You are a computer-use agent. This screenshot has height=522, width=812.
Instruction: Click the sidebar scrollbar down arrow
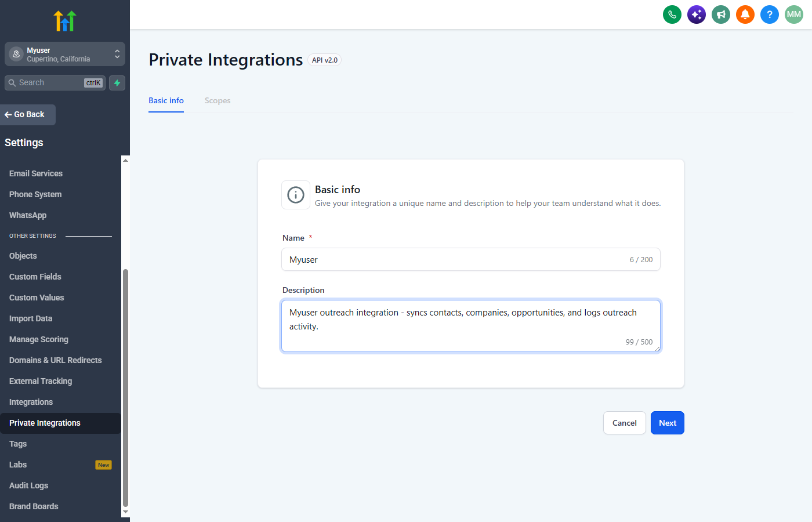125,512
